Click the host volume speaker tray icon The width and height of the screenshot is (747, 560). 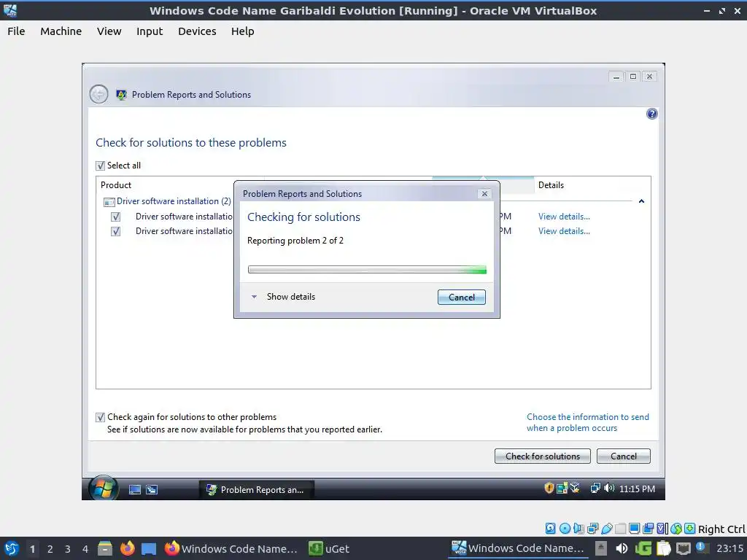pos(622,548)
